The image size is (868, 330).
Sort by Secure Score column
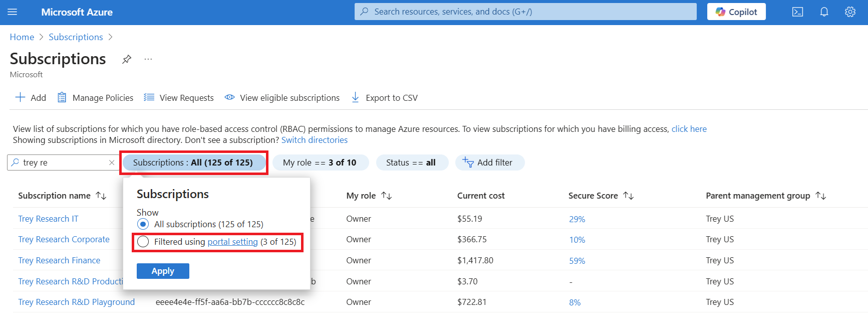coord(601,196)
